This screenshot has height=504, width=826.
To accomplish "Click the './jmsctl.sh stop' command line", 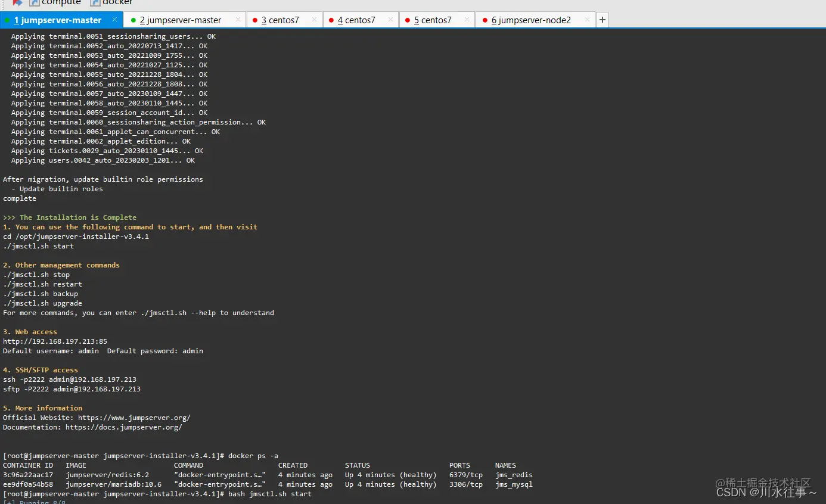I will [x=36, y=275].
